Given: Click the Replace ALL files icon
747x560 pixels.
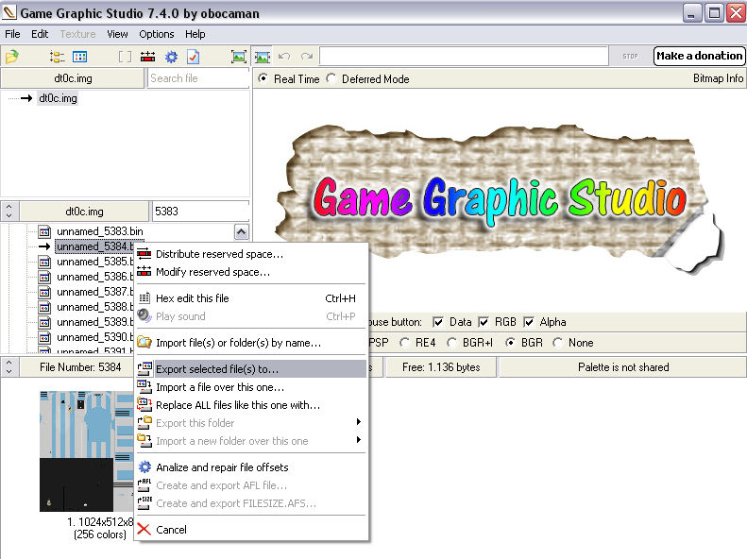Looking at the screenshot, I should click(x=144, y=404).
